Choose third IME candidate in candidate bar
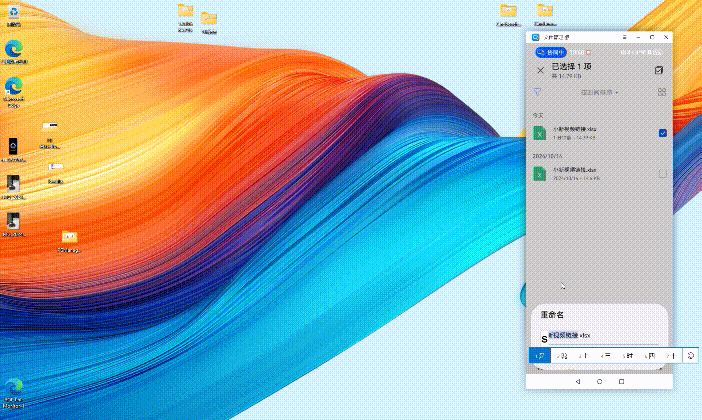This screenshot has width=702, height=420. pyautogui.click(x=583, y=356)
